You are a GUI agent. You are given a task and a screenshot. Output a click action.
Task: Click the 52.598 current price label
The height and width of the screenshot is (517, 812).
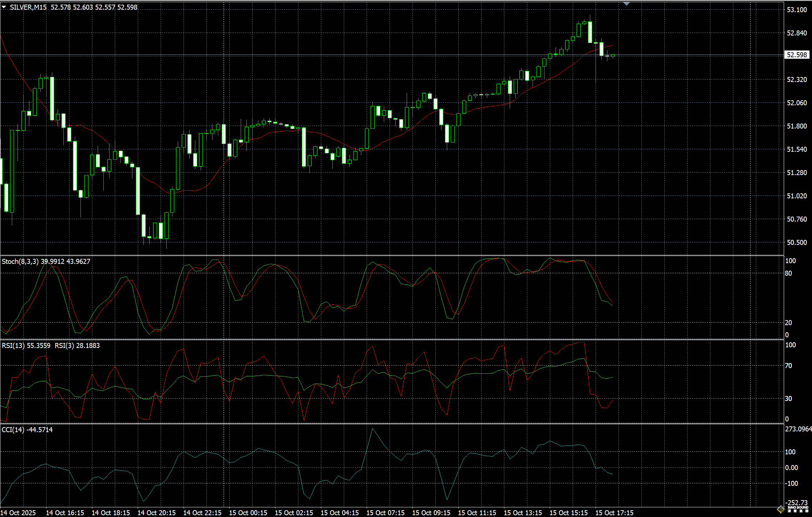pyautogui.click(x=797, y=55)
